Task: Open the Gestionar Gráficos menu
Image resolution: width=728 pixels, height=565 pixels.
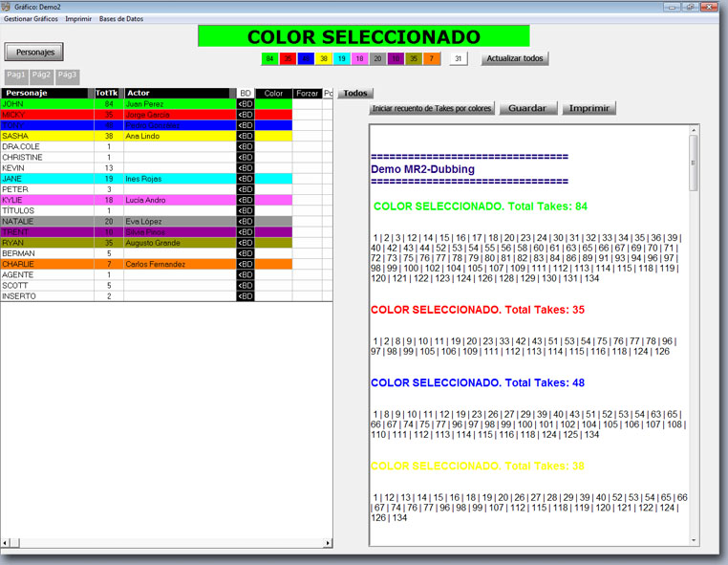Action: pyautogui.click(x=31, y=19)
